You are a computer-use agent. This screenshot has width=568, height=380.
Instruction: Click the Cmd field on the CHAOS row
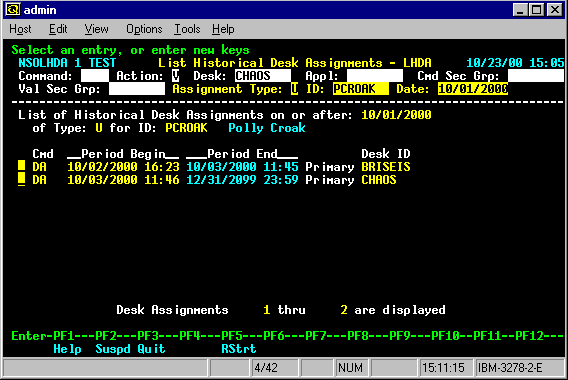[x=21, y=180]
